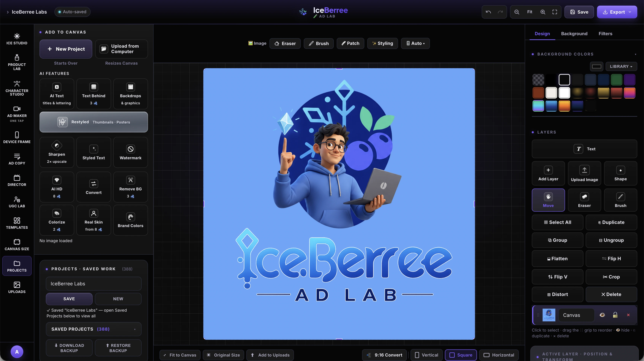The height and width of the screenshot is (361, 644).
Task: Open Ad Maker One Tap
Action: (17, 114)
